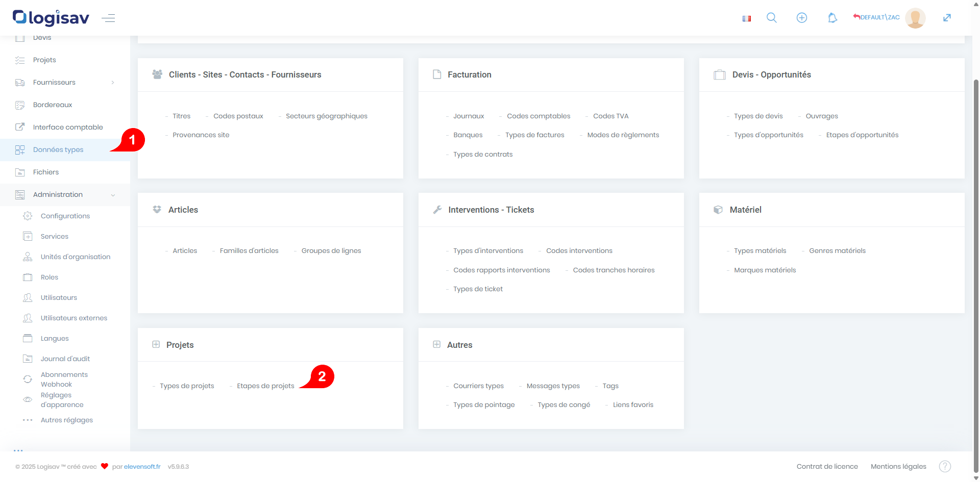Click the French flag language icon

point(746,18)
